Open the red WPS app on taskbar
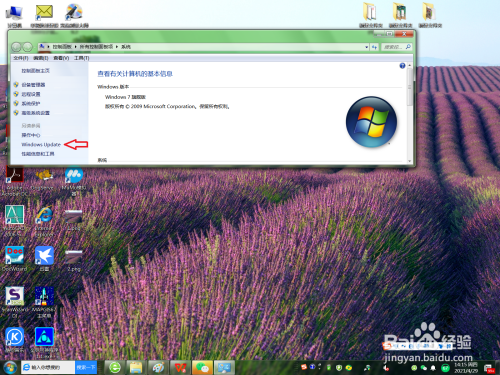 pos(180,367)
